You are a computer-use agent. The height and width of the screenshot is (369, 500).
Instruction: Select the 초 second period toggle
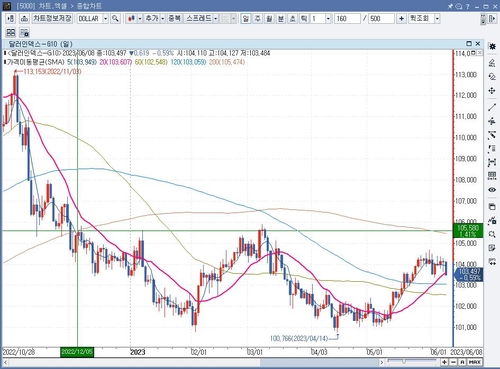click(x=293, y=19)
